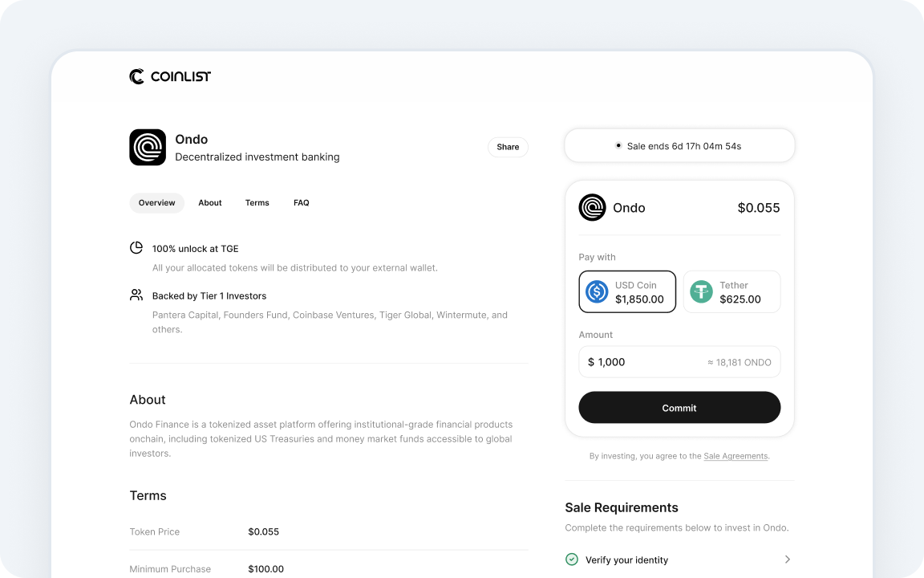Select Tether payment option
Viewport: 924px width, 578px height.
tap(731, 291)
